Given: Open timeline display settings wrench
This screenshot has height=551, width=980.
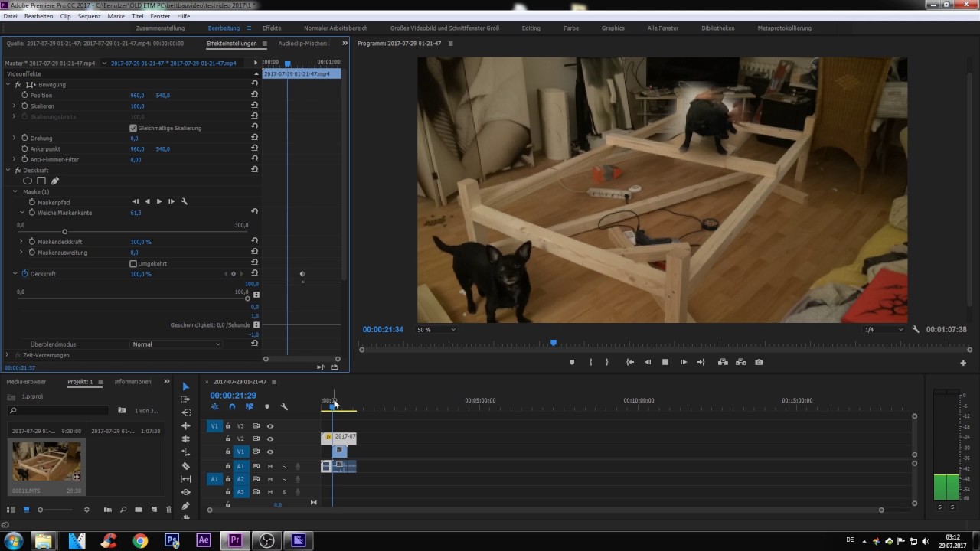Looking at the screenshot, I should tap(284, 406).
